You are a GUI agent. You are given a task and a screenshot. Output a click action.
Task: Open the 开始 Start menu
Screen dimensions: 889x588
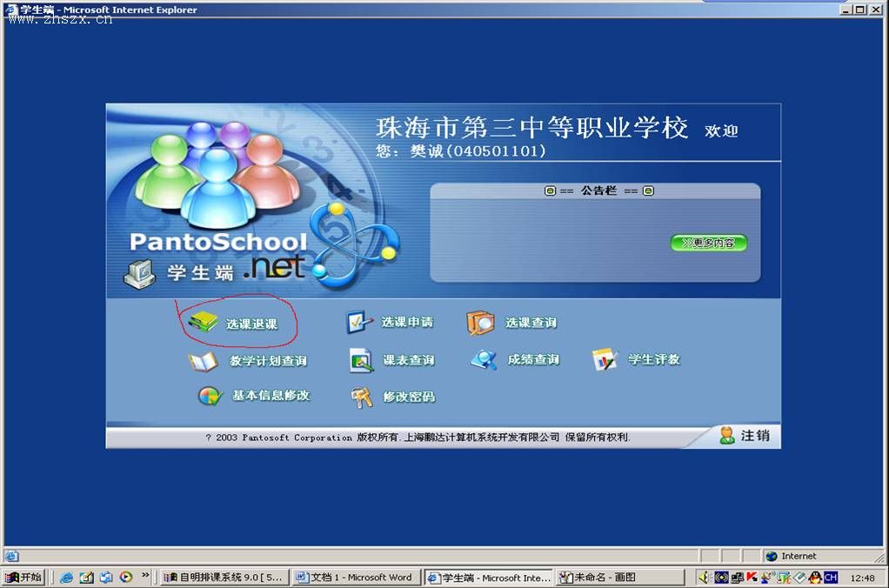pos(23,578)
